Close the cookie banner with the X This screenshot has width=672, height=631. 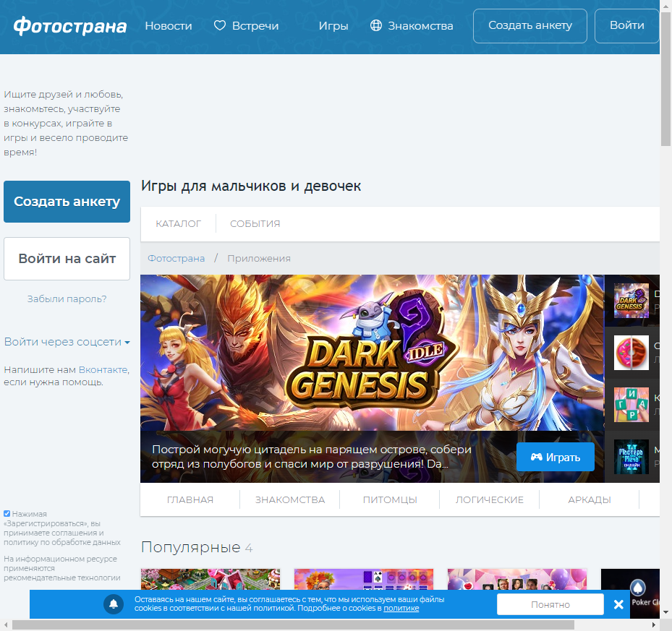pos(618,604)
